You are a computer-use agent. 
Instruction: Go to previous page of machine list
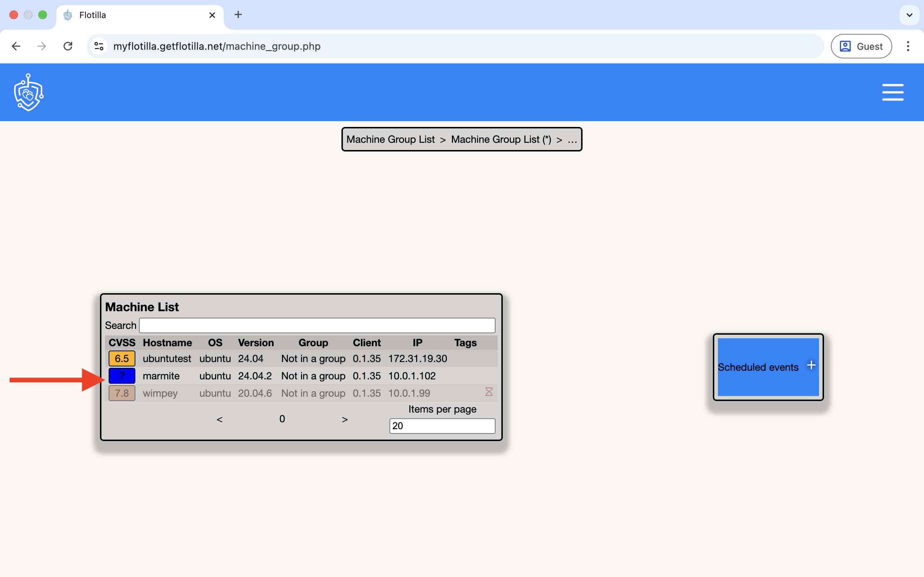pyautogui.click(x=219, y=419)
